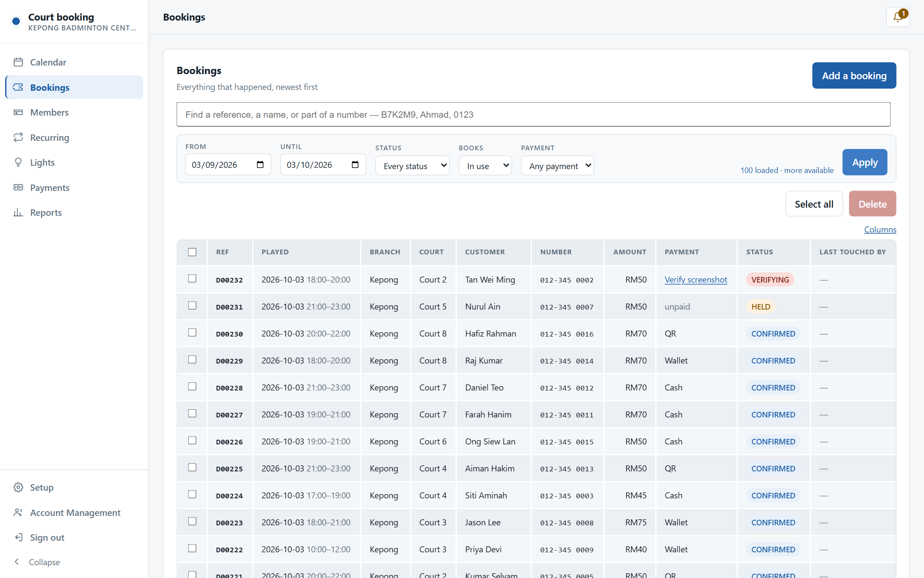Screen dimensions: 924x578
Task: Apply the booking filters
Action: point(865,162)
